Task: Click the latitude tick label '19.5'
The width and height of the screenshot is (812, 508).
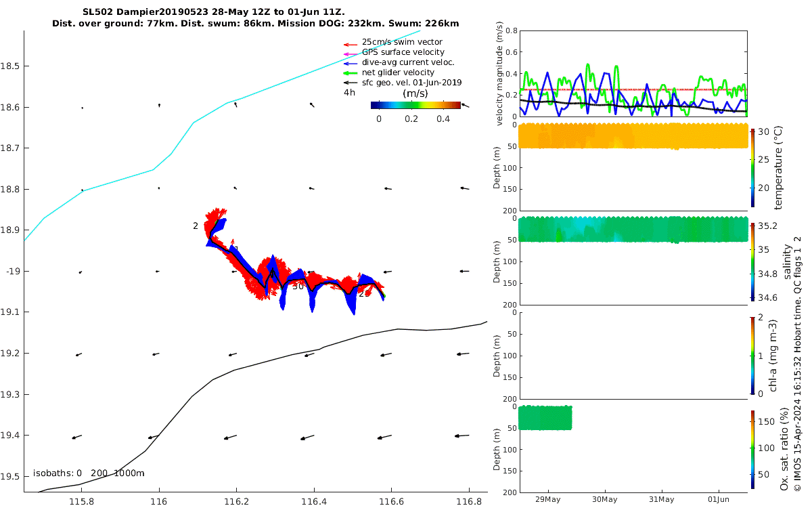Action: (x=10, y=476)
